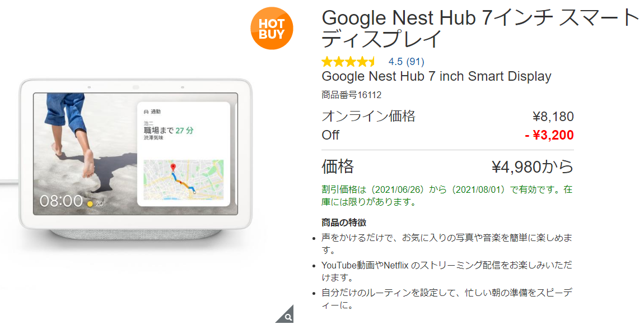Click the final price ¥4,980から

point(533,167)
